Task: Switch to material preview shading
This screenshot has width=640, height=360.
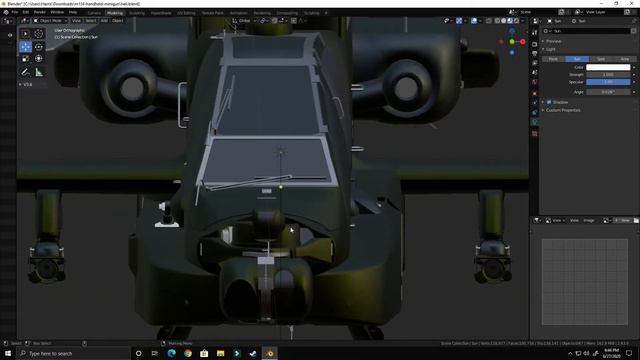Action: (x=510, y=20)
